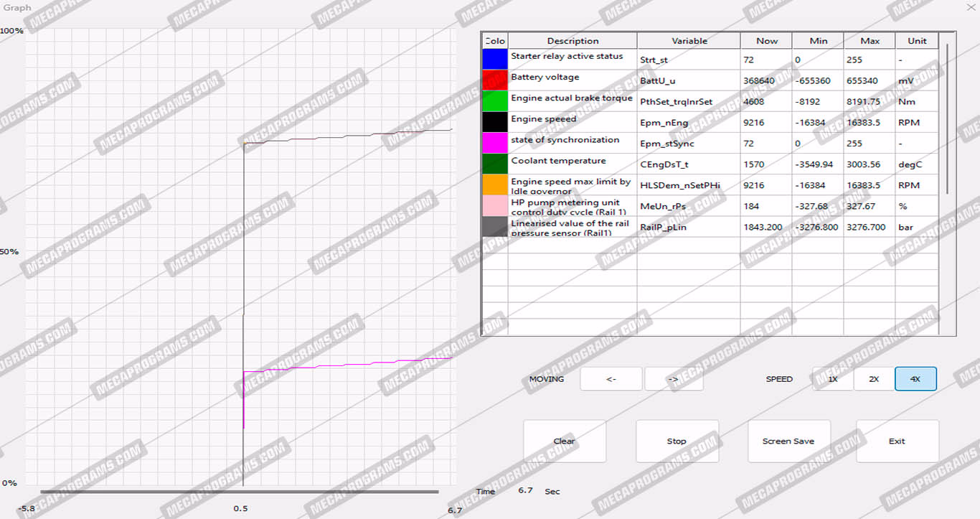Select the 4X speed option
Screen dimensions: 980x519
915,379
